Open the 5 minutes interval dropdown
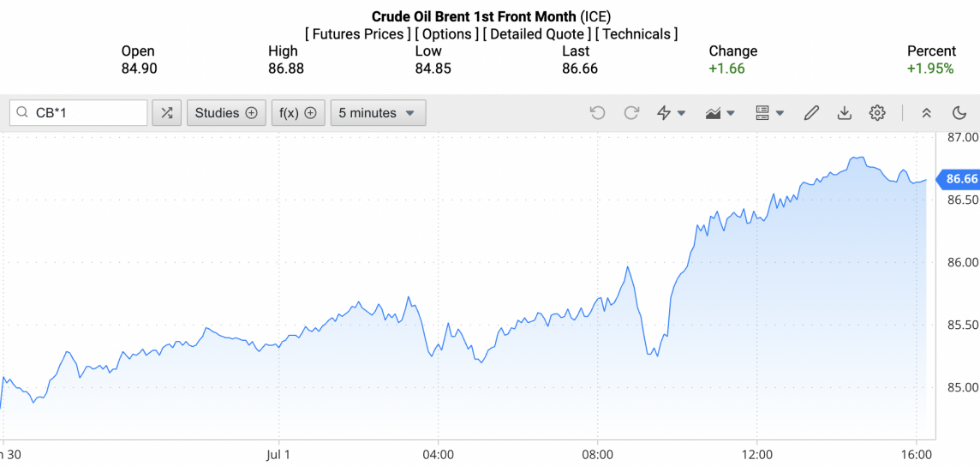The width and height of the screenshot is (980, 466). (378, 113)
